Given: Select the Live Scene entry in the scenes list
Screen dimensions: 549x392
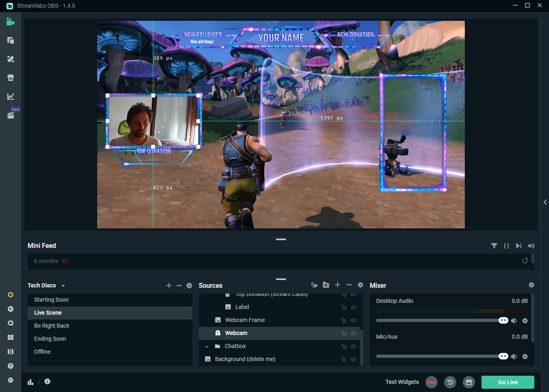Looking at the screenshot, I should click(x=110, y=313).
